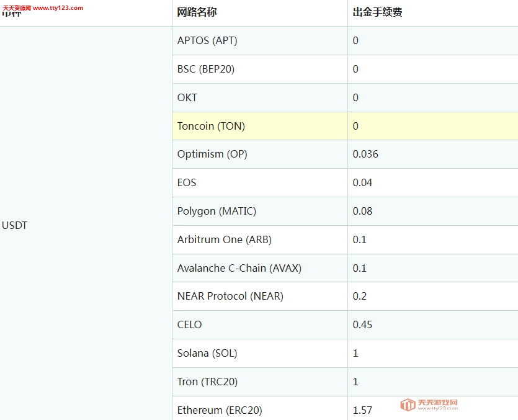Click the Tron (TRC20) fee value 1

point(355,382)
